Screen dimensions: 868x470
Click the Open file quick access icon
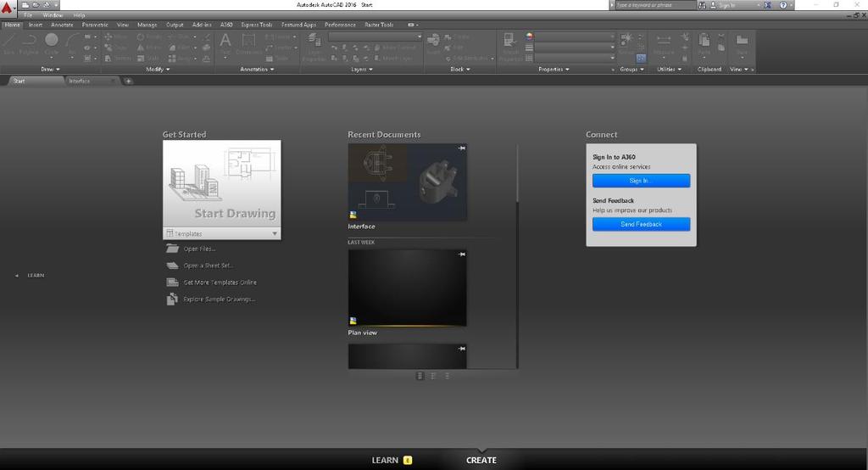(36, 5)
